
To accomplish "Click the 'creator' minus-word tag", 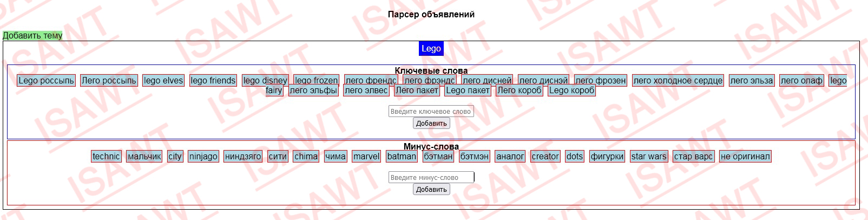I will (x=545, y=156).
